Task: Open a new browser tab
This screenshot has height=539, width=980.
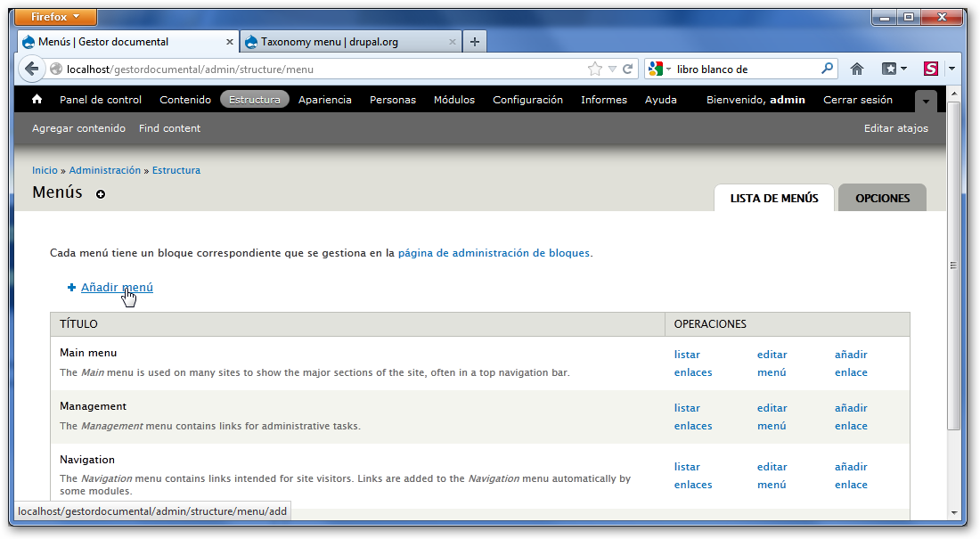Action: 475,42
